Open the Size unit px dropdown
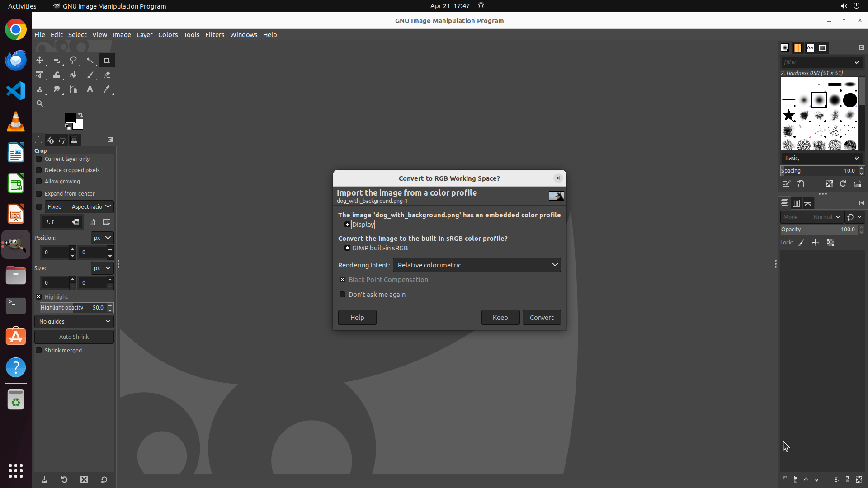 102,268
